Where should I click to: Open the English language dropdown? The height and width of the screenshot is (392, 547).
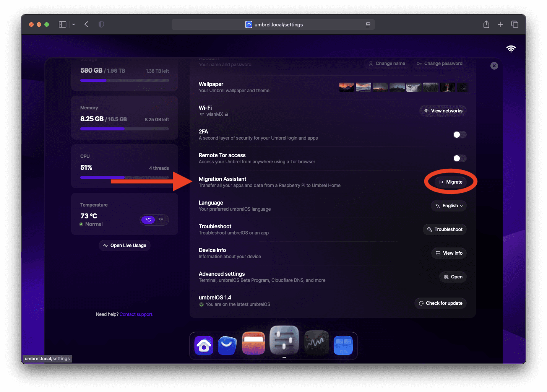[449, 206]
